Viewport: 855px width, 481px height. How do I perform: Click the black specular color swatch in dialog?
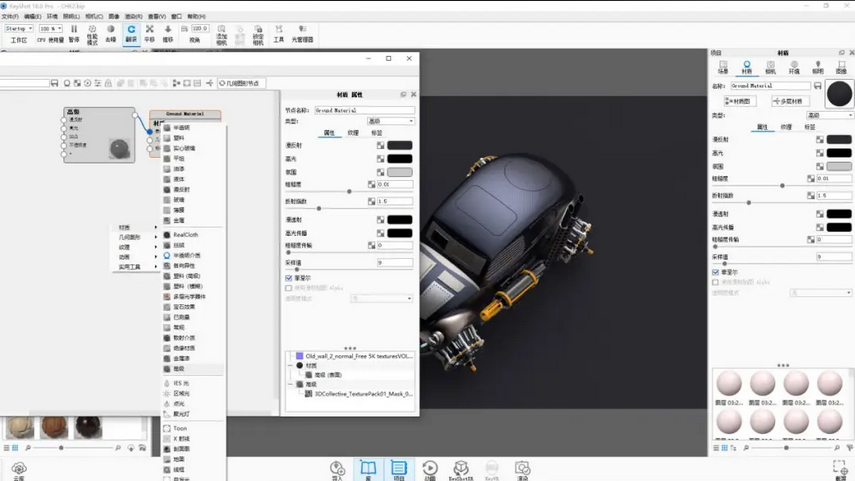click(x=400, y=158)
